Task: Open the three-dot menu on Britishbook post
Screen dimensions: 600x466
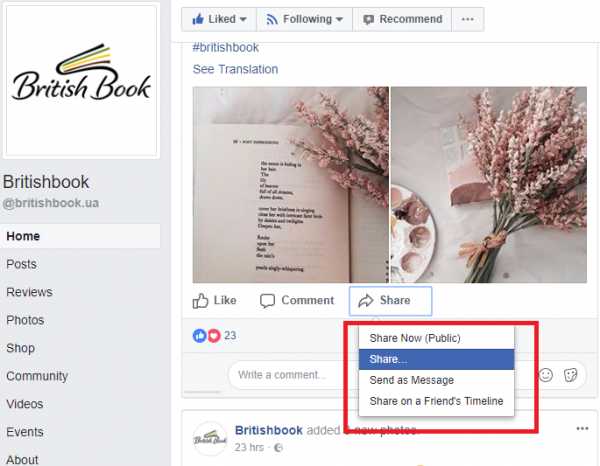Action: (x=582, y=429)
